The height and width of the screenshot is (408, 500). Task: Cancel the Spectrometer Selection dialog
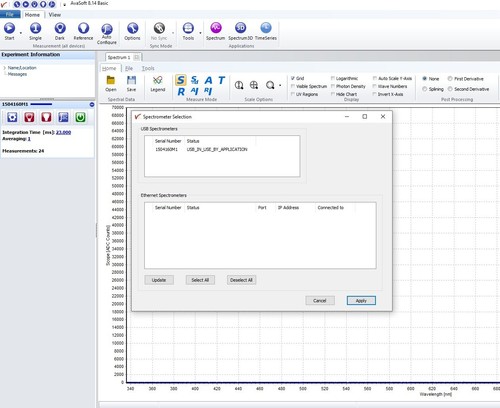pos(320,301)
